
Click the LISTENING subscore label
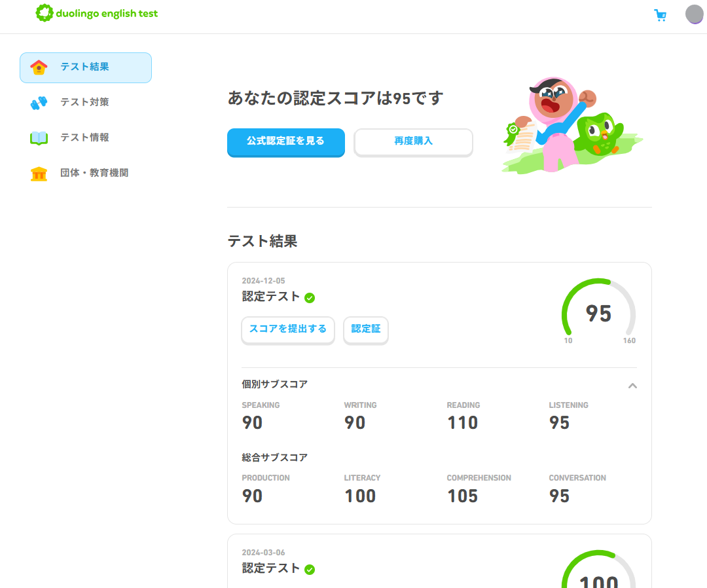click(569, 405)
